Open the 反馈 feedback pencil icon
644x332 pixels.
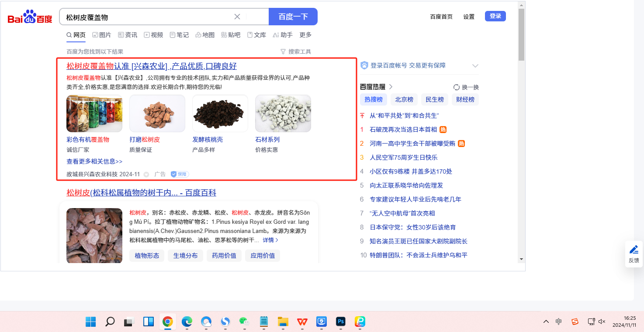[x=634, y=250]
